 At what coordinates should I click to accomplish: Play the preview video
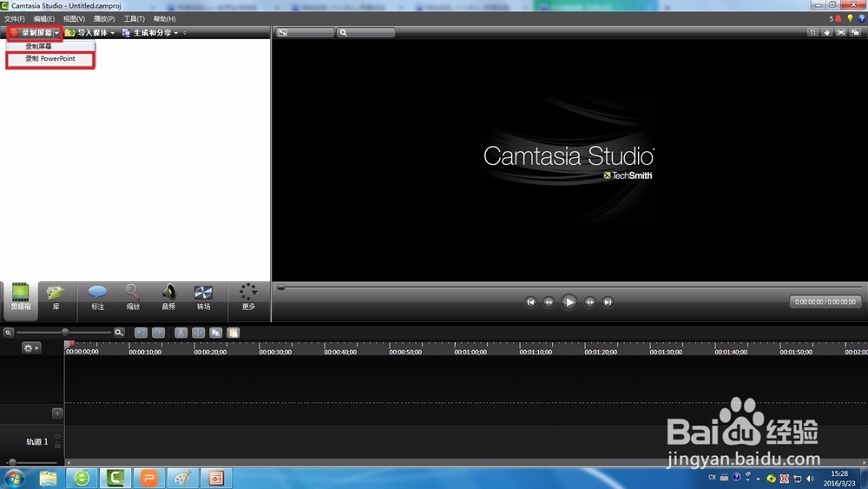tap(569, 301)
